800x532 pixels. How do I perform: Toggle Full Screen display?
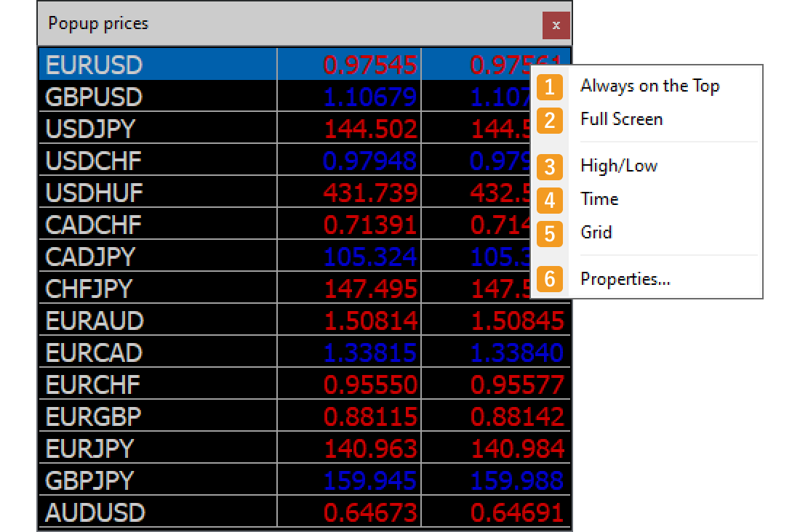[x=621, y=119]
